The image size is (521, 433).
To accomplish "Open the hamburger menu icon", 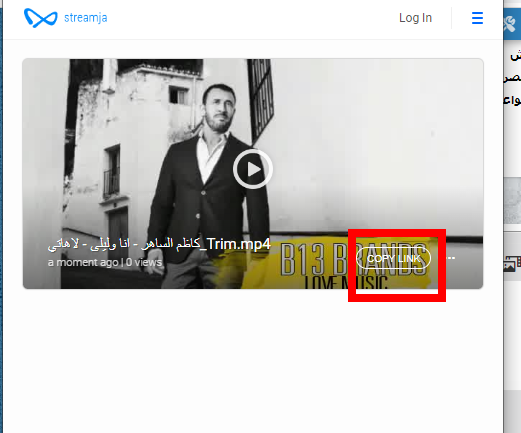I will pyautogui.click(x=477, y=18).
